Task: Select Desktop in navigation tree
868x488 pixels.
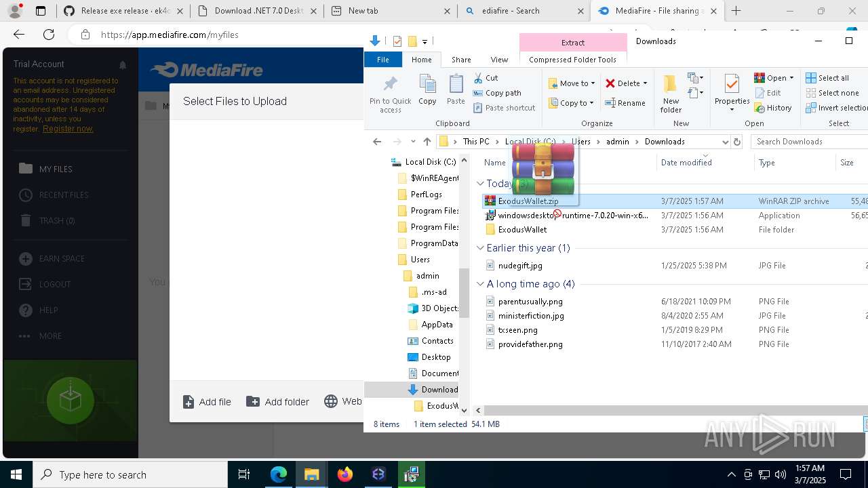Action: point(436,357)
